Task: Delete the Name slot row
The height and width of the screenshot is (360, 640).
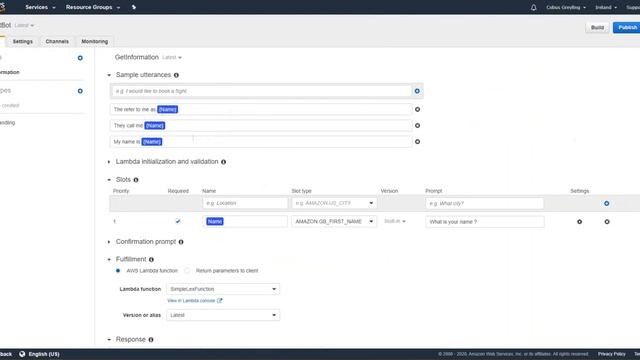Action: click(x=607, y=222)
